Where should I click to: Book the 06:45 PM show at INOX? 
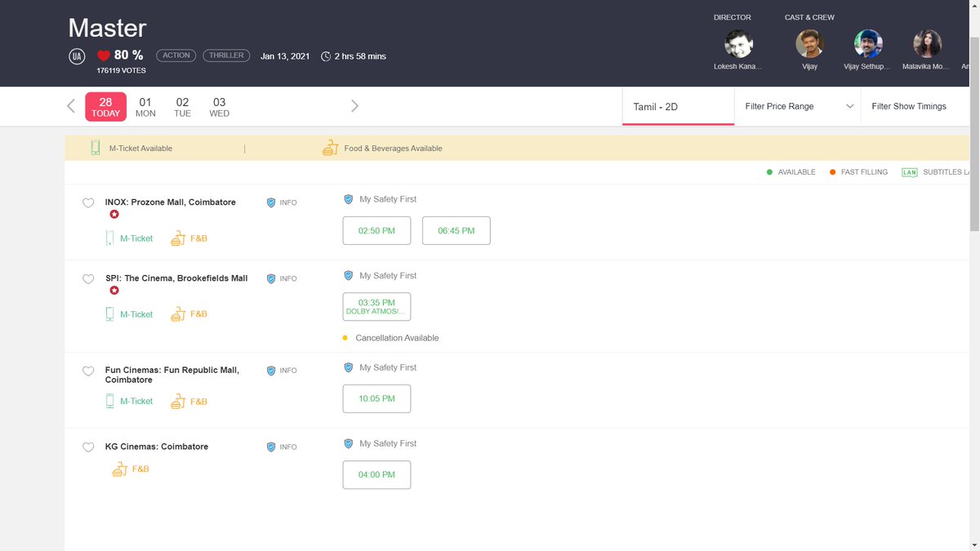[x=457, y=231]
